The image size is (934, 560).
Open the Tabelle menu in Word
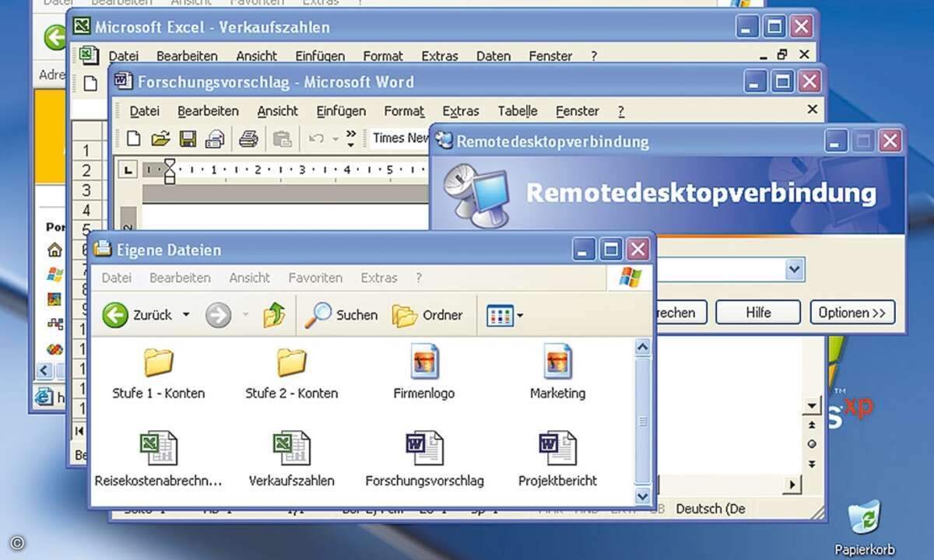(x=518, y=111)
